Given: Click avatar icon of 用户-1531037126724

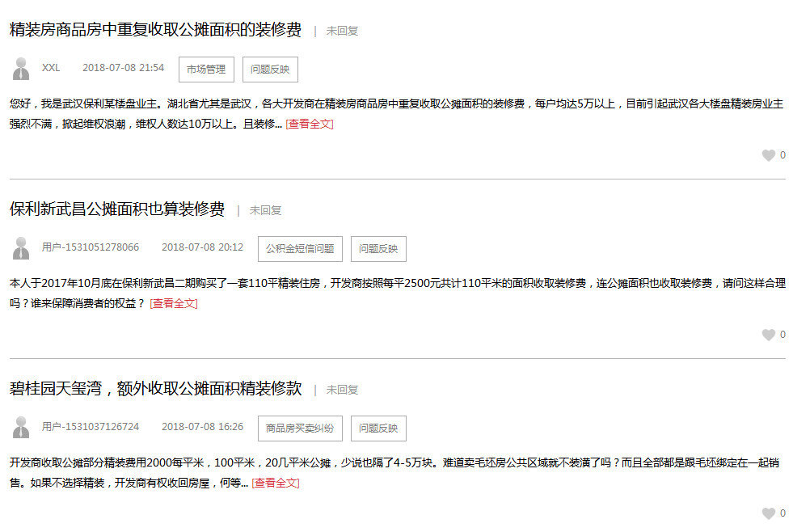Looking at the screenshot, I should (21, 428).
